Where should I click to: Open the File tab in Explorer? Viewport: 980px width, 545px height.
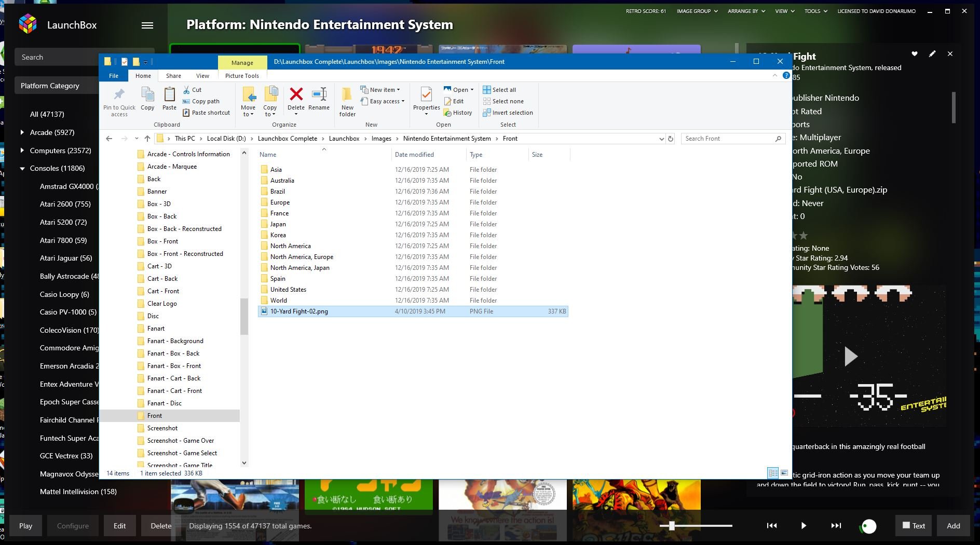[x=114, y=76]
